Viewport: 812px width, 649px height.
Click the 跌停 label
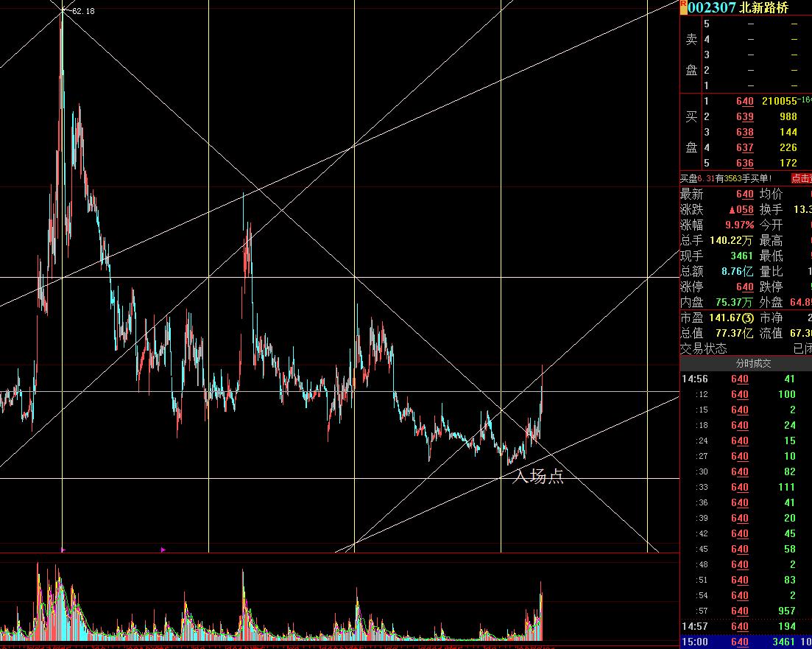pos(771,287)
